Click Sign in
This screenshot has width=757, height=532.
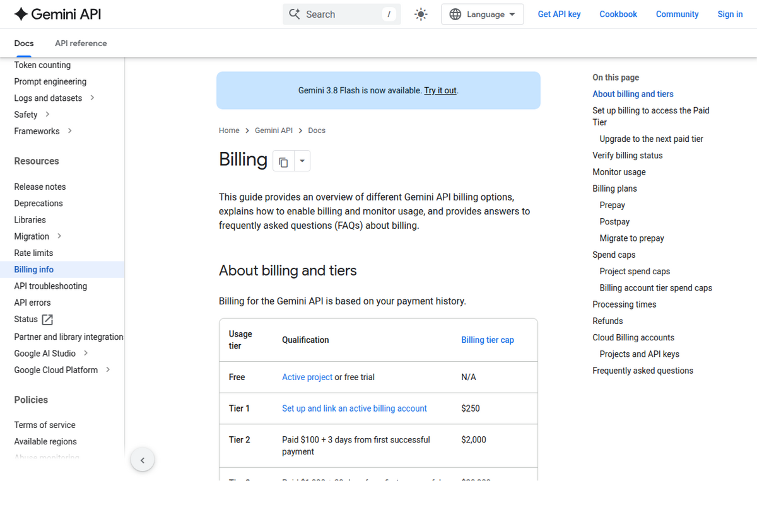730,14
